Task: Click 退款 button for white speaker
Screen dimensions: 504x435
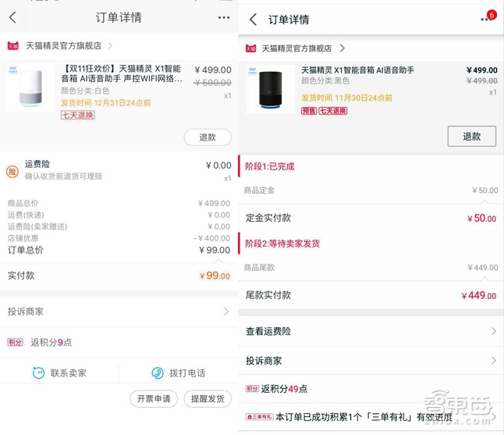Action: (x=208, y=137)
